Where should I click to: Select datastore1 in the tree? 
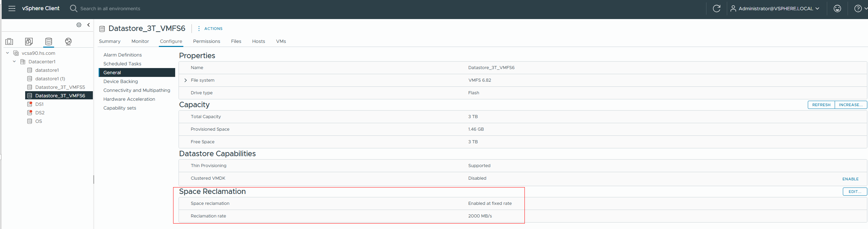click(x=47, y=70)
